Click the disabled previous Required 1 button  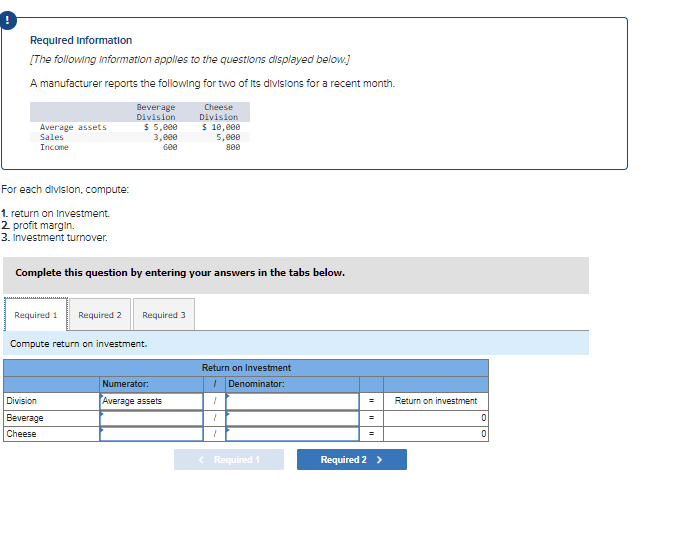click(229, 459)
